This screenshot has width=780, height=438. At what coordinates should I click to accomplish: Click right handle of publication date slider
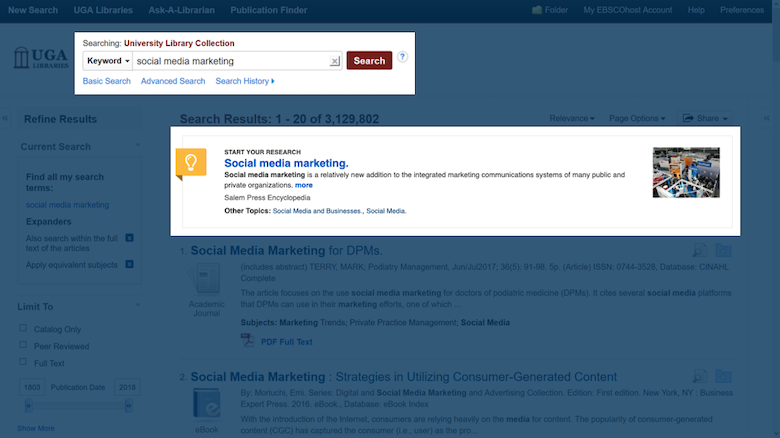point(128,406)
